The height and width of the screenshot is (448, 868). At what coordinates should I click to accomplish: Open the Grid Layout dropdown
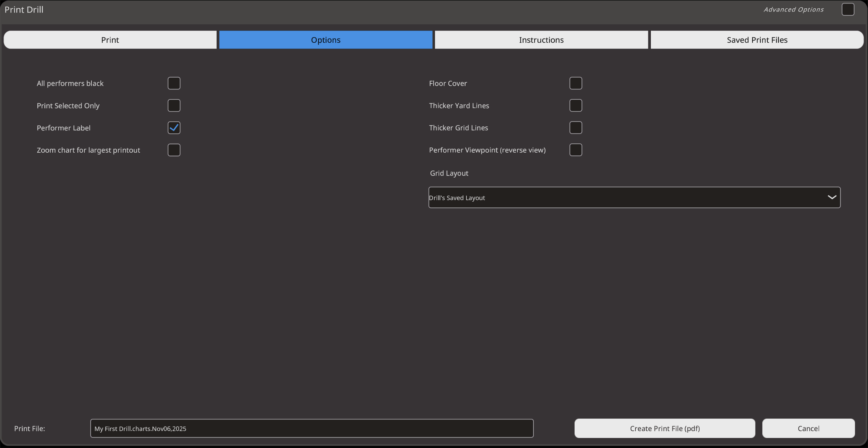625,197
